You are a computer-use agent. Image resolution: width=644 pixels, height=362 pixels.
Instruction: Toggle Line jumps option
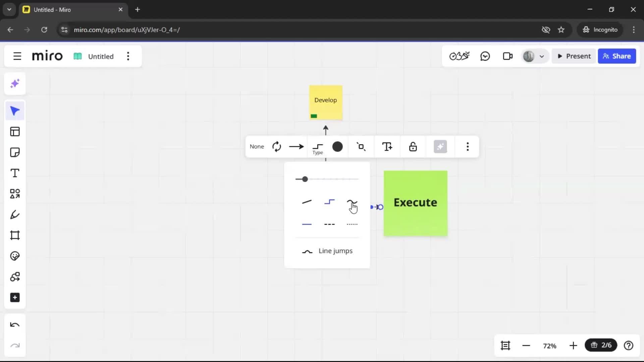pos(327,251)
